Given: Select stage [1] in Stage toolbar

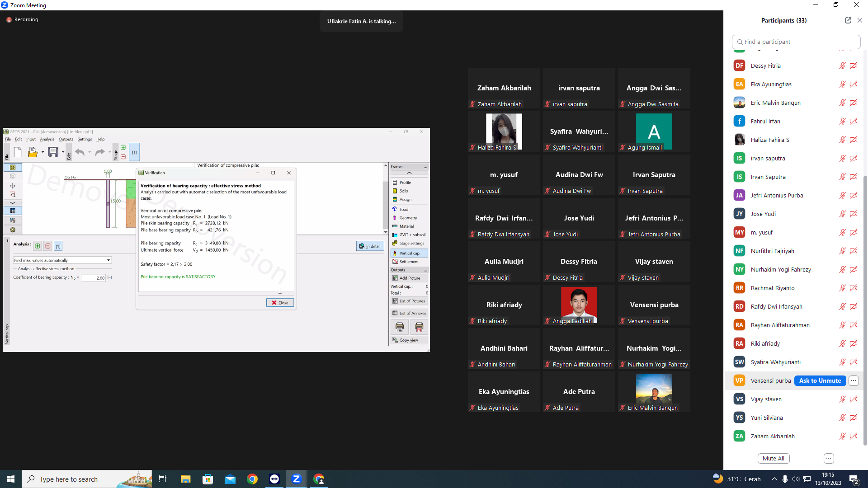Looking at the screenshot, I should click(134, 152).
